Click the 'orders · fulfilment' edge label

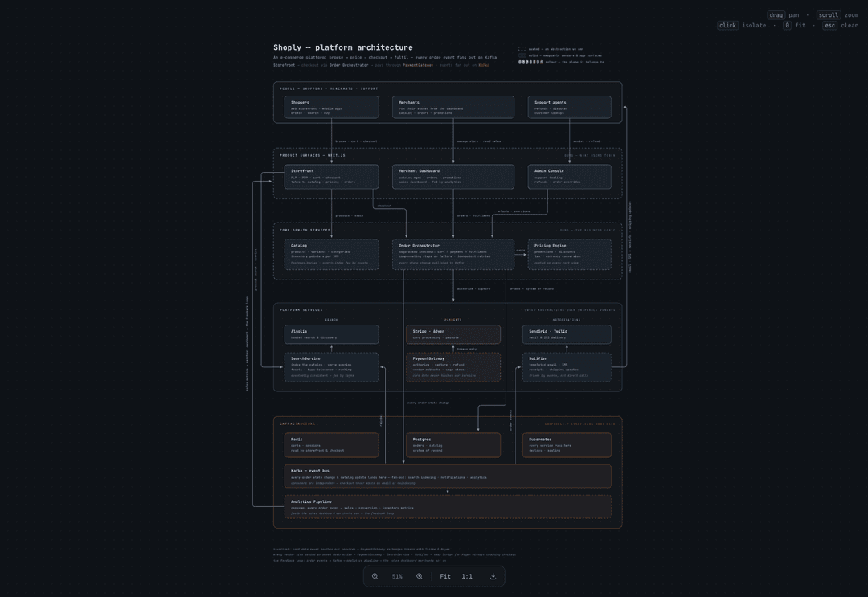click(x=473, y=216)
